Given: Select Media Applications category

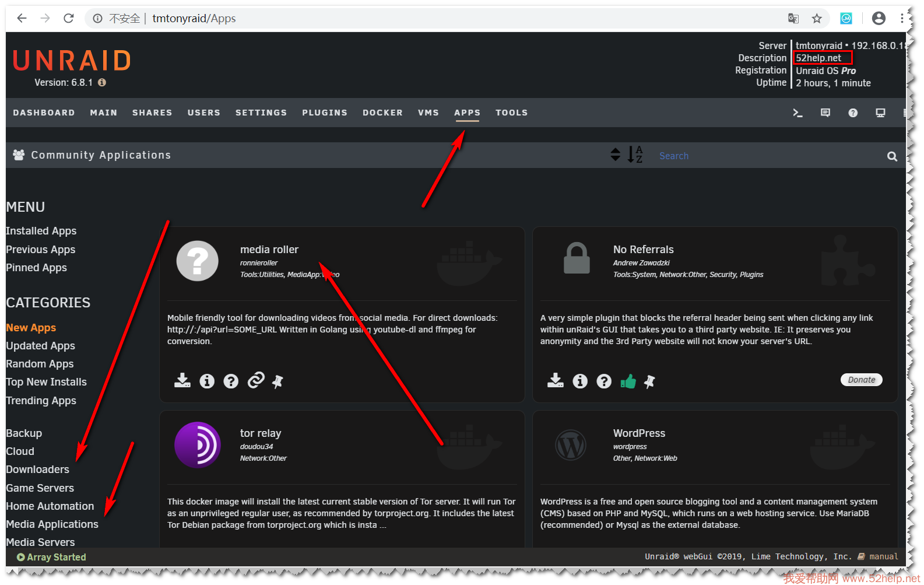Looking at the screenshot, I should (52, 524).
